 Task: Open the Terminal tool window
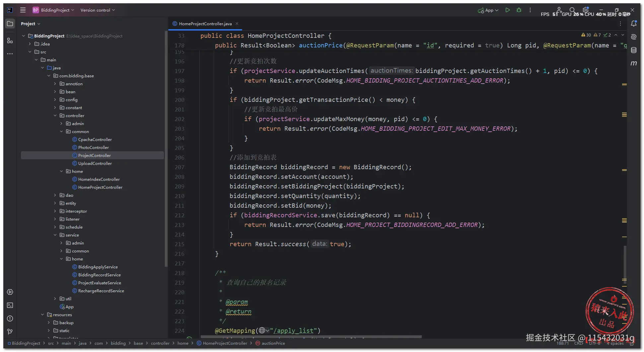[x=10, y=305]
